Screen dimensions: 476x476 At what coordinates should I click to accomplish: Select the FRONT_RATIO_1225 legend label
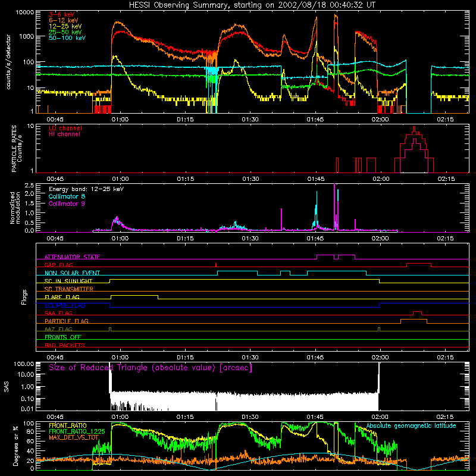tap(77, 431)
